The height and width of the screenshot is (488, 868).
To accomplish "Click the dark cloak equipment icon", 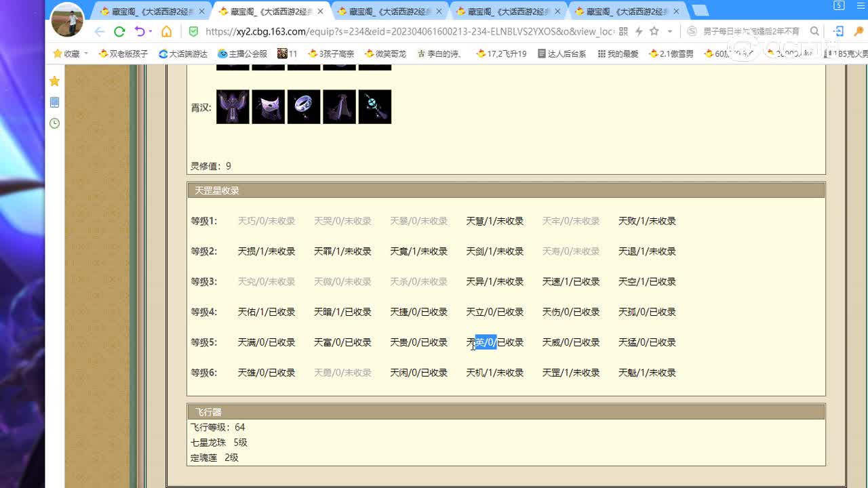I will (x=339, y=106).
